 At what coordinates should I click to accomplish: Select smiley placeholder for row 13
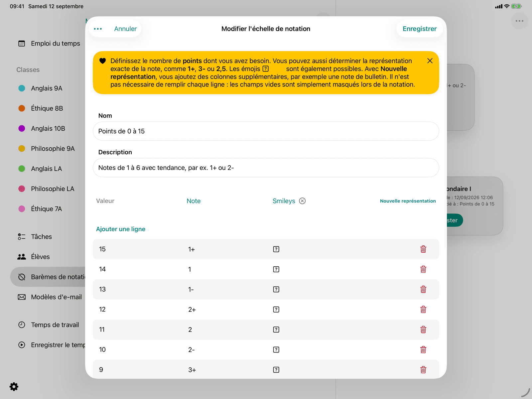pyautogui.click(x=276, y=290)
